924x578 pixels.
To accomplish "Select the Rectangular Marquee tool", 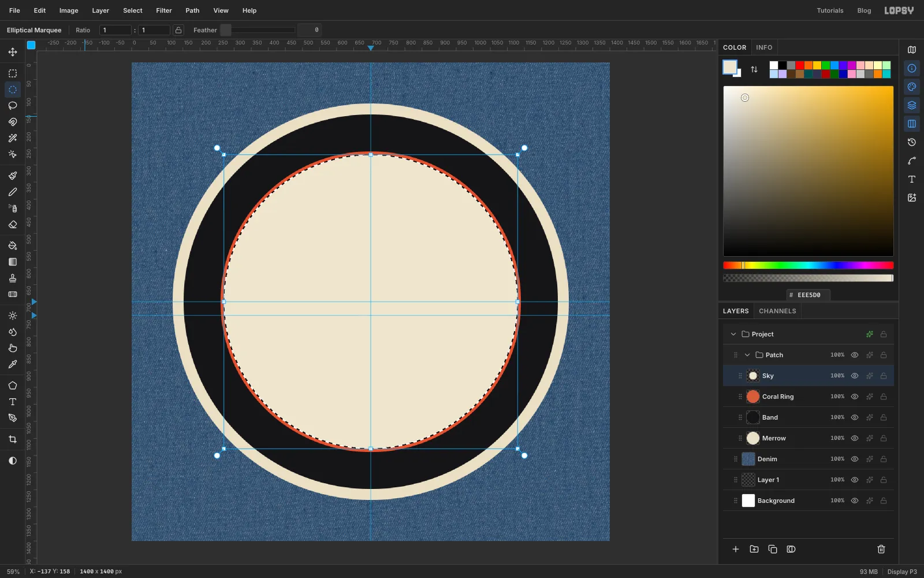I will tap(13, 73).
